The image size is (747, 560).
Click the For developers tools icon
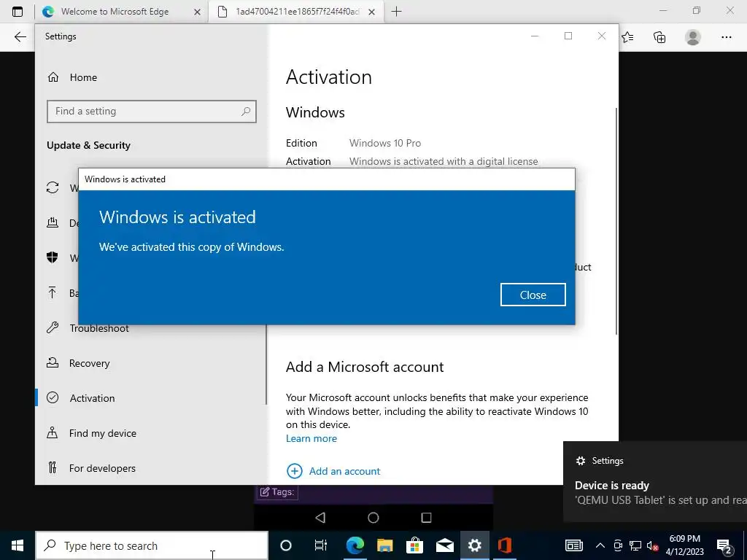pyautogui.click(x=53, y=467)
